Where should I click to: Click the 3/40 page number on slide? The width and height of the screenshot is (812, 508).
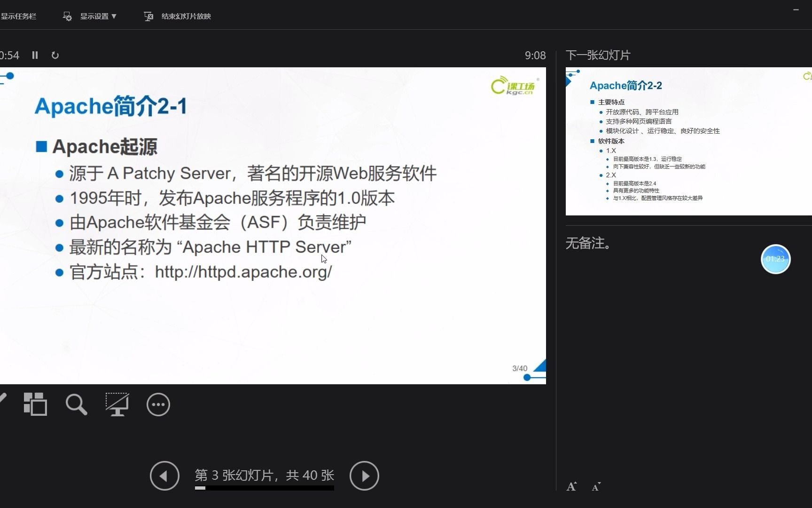tap(520, 368)
